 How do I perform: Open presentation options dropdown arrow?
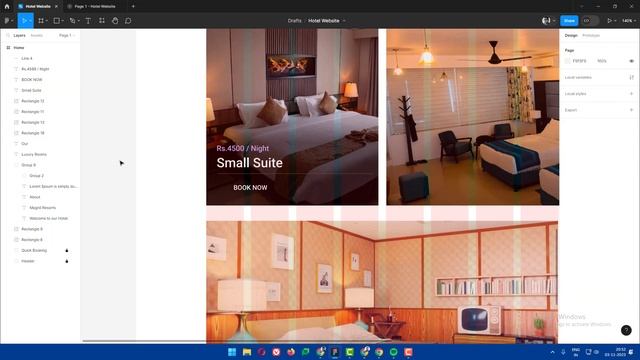point(615,20)
